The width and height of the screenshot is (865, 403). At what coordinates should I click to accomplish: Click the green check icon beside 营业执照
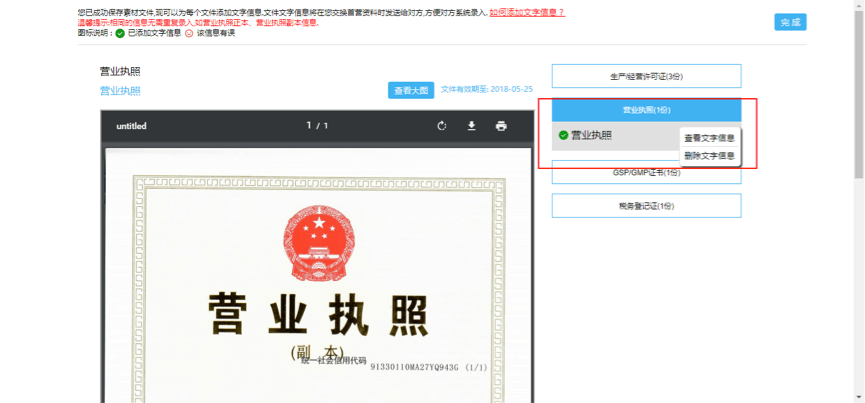pyautogui.click(x=563, y=135)
